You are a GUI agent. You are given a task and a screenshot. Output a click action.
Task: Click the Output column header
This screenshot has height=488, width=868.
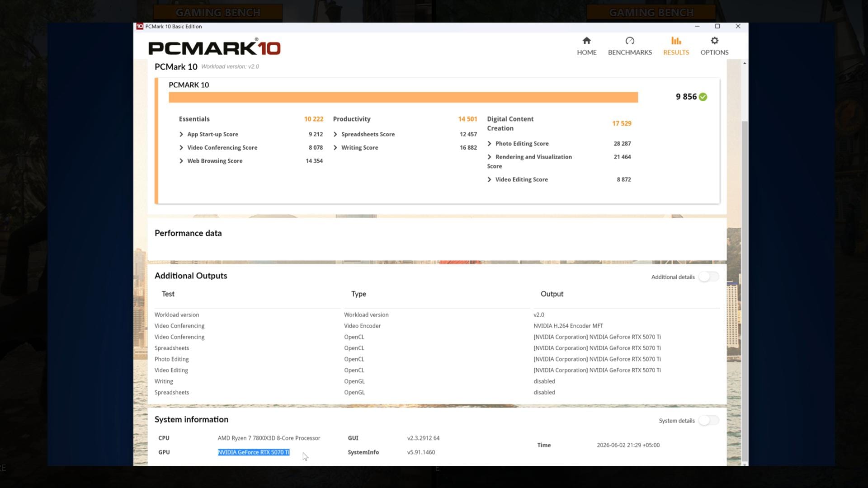[552, 294]
